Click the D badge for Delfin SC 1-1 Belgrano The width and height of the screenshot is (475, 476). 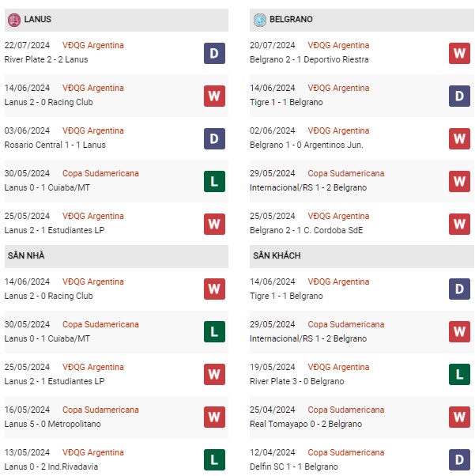tap(459, 459)
